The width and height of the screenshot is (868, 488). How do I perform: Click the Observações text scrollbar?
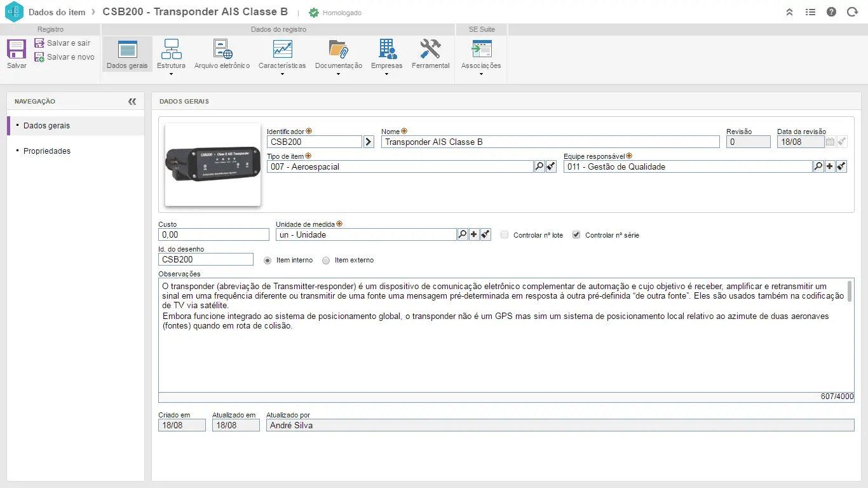850,291
